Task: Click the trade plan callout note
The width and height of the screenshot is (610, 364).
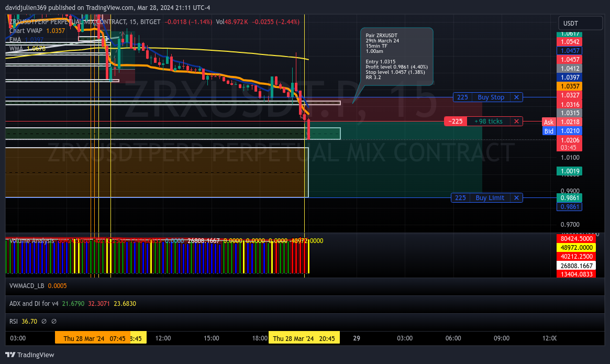Action: click(396, 57)
